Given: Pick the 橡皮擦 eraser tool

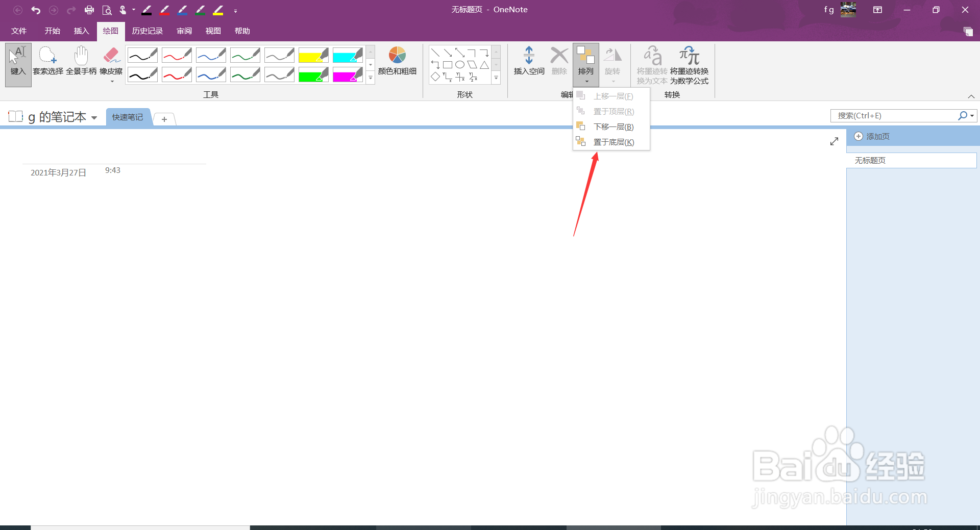Looking at the screenshot, I should point(111,60).
